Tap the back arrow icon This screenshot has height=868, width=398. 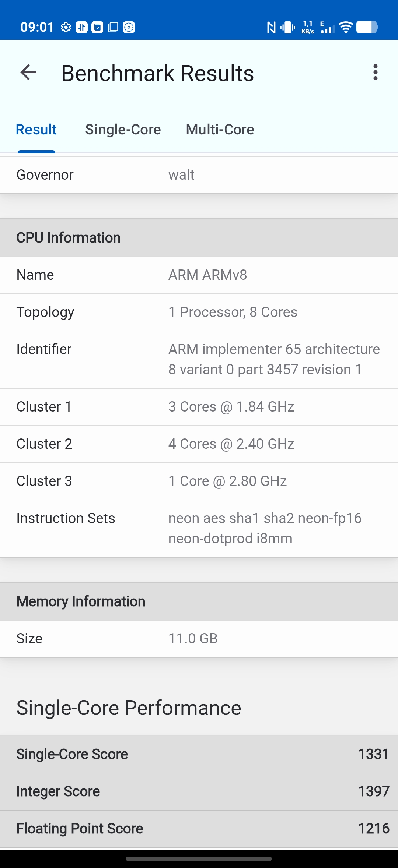(x=28, y=73)
